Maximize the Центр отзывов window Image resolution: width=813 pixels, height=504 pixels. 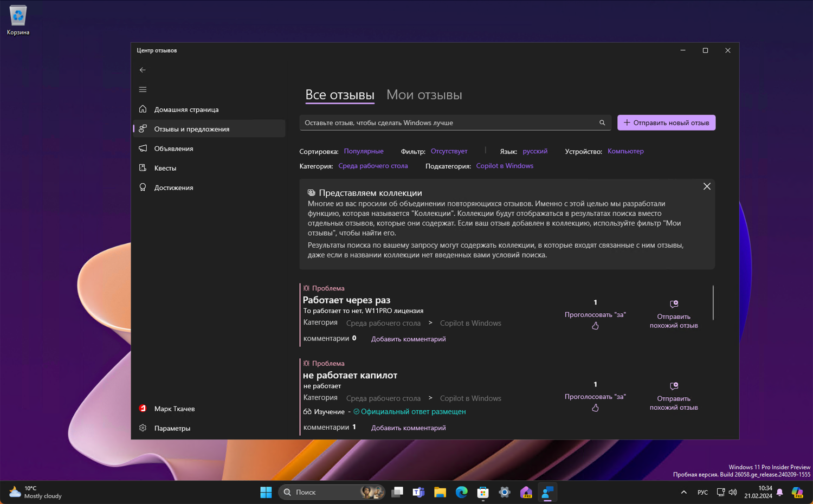(x=705, y=50)
